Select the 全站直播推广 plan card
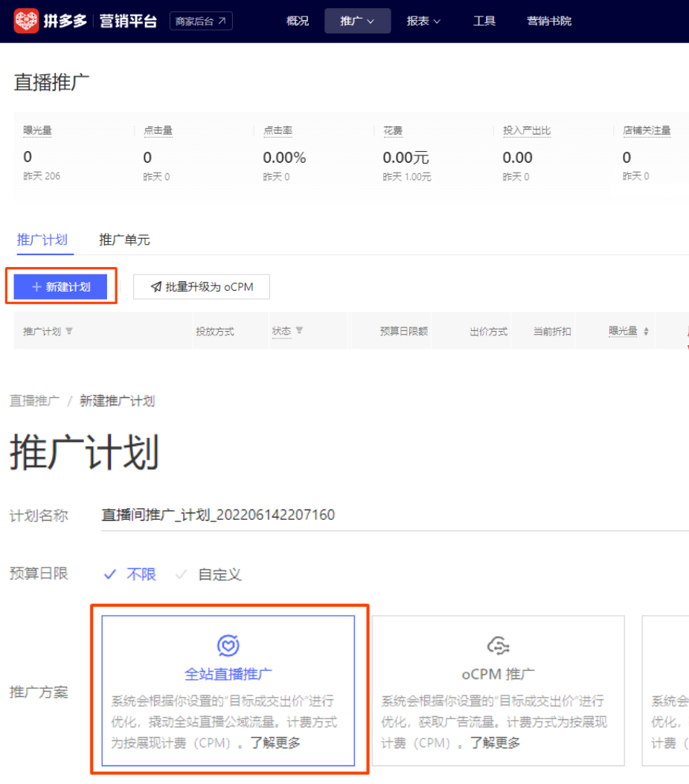 [228, 692]
